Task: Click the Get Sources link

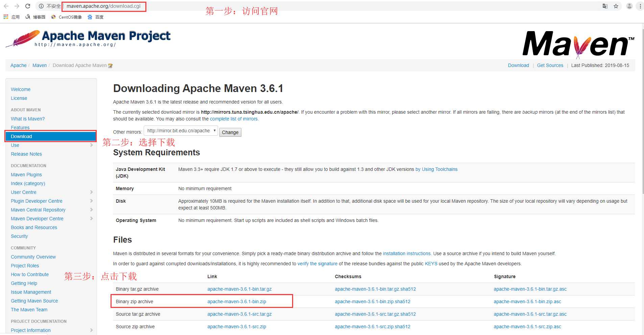Action: (x=550, y=65)
